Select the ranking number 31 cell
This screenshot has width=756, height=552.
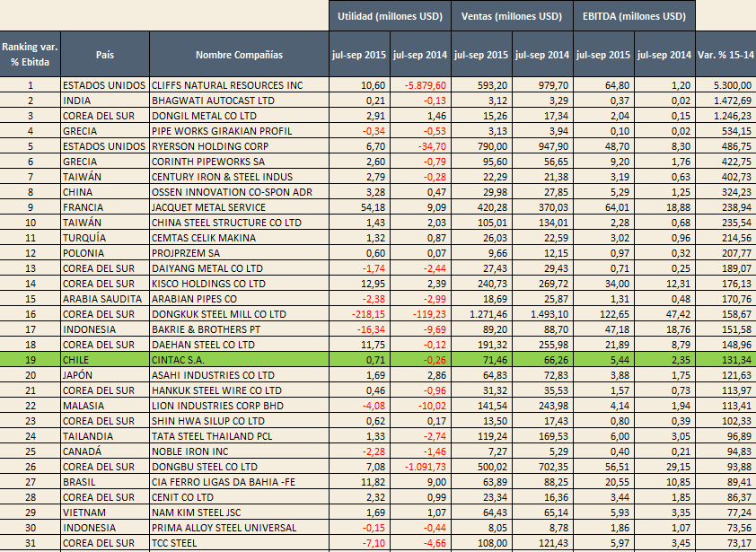click(x=30, y=543)
